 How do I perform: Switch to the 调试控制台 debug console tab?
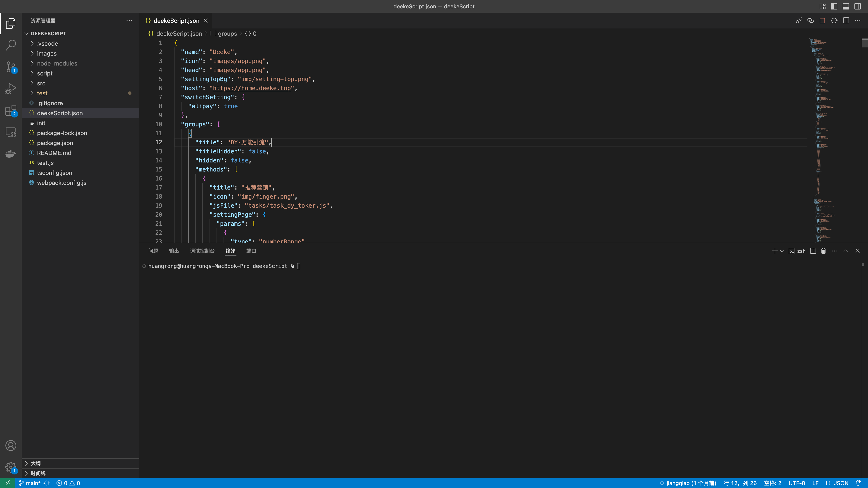pos(202,251)
